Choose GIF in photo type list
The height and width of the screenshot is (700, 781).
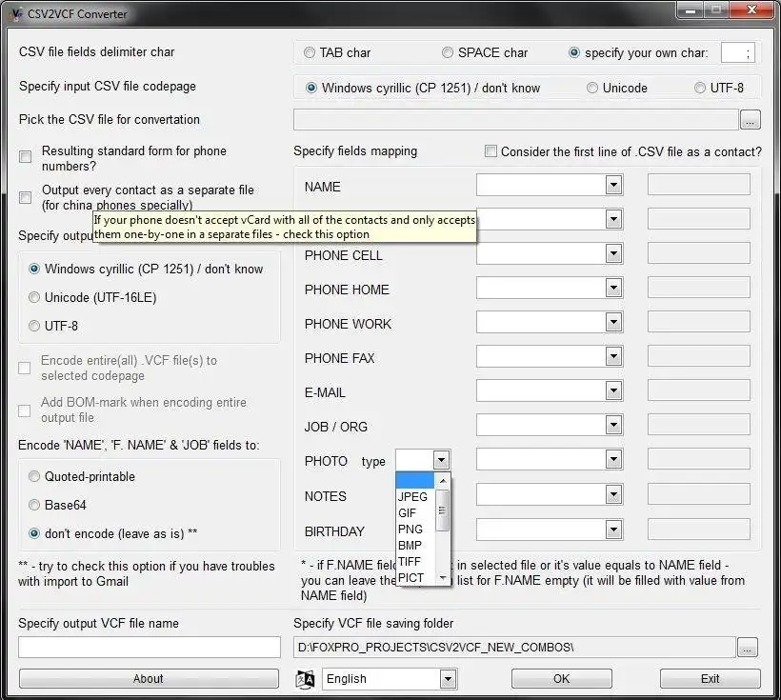pos(415,513)
